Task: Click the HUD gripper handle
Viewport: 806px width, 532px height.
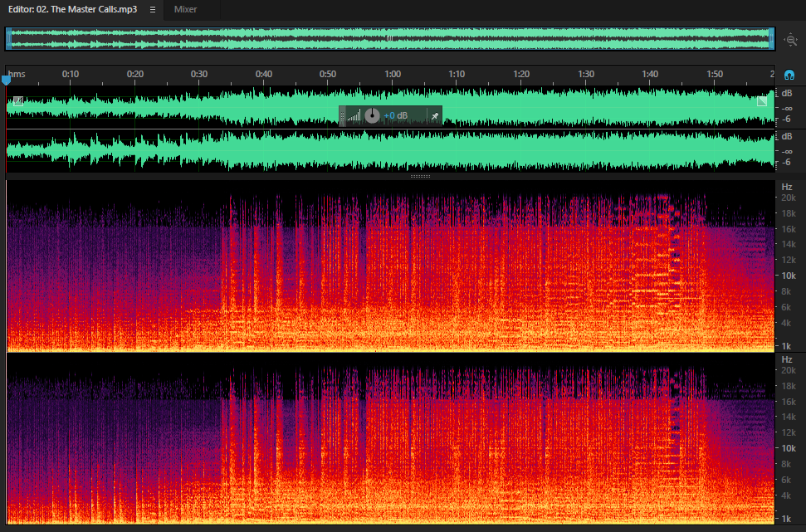Action: pos(343,115)
